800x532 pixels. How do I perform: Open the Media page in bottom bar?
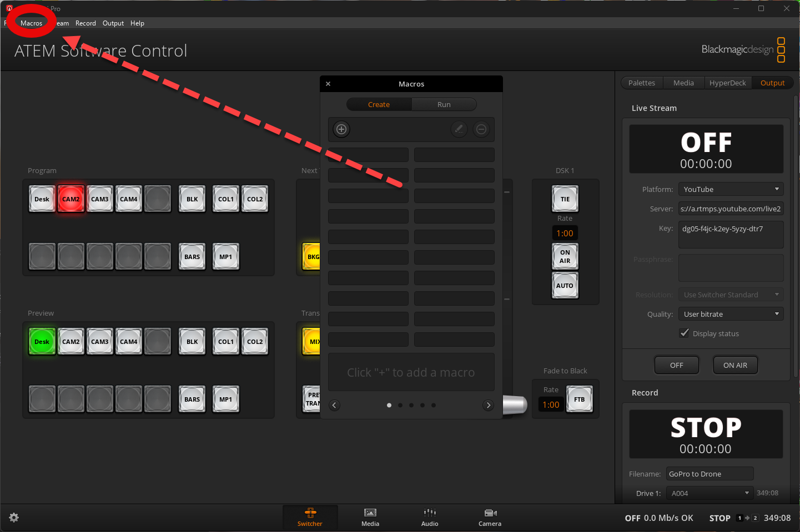pos(370,517)
